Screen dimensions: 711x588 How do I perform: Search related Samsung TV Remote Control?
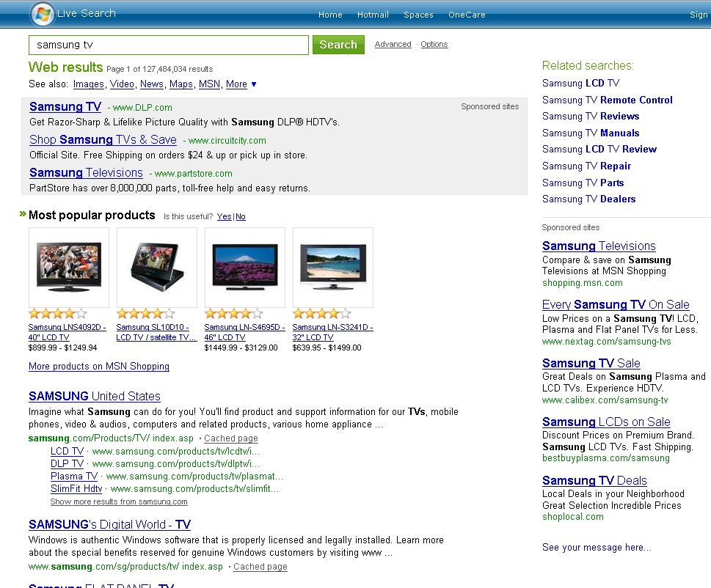tap(607, 100)
